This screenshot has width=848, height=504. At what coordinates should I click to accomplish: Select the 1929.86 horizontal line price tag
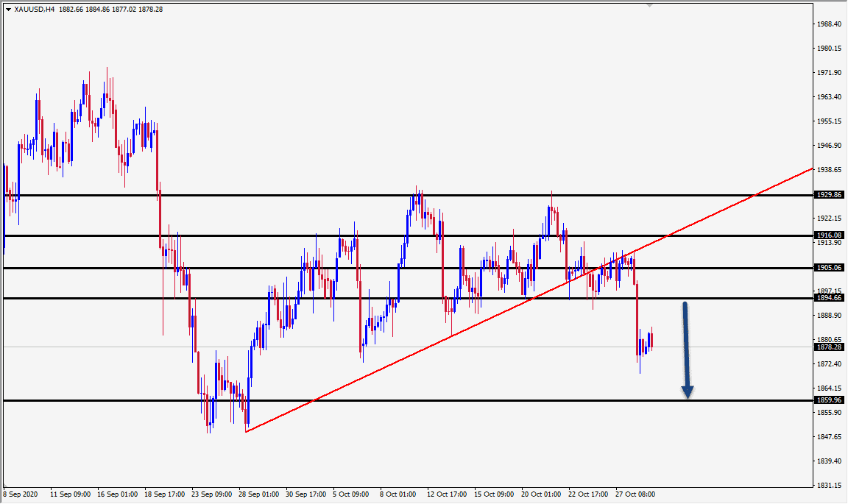coord(829,195)
